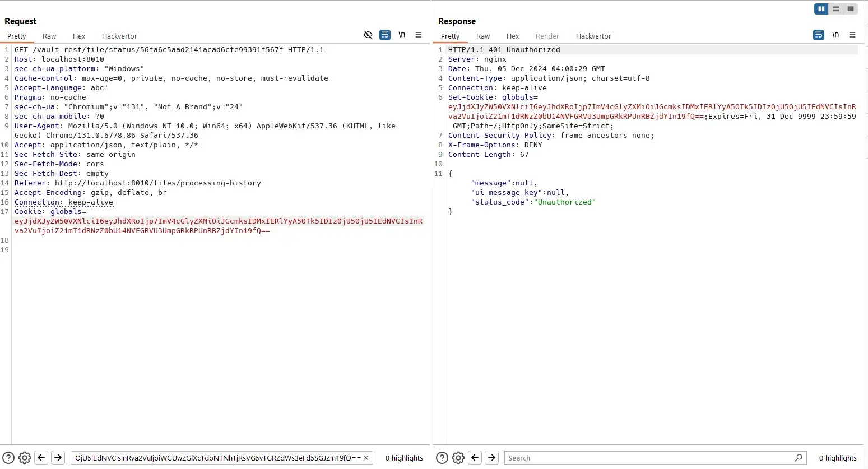Viewport: 868px width, 469px height.
Task: Open Response pane hamburger menu
Action: click(852, 35)
